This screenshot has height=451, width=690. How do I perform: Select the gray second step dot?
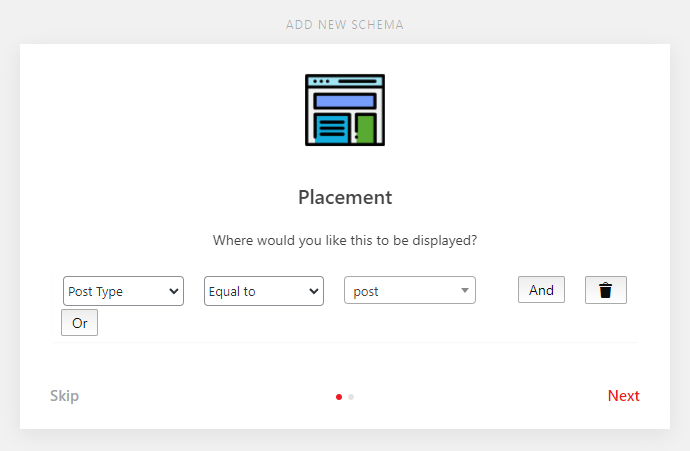point(351,397)
